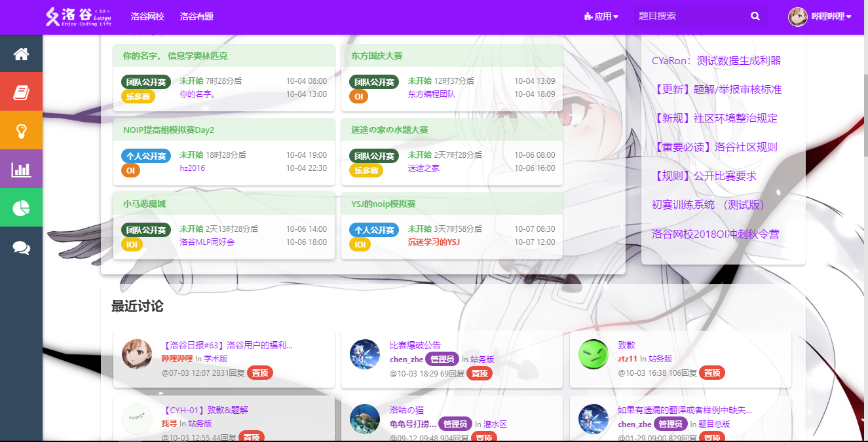868x442 pixels.
Task: Click organizer link 沉迷学习的YSJ
Action: 434,242
